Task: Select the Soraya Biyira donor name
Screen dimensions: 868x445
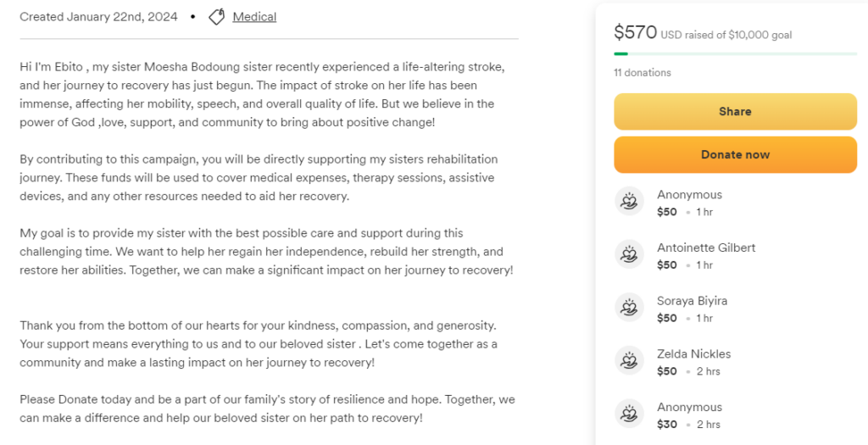Action: coord(692,301)
